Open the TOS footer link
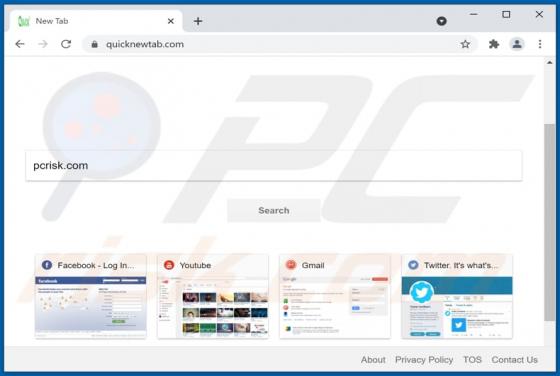 472,360
